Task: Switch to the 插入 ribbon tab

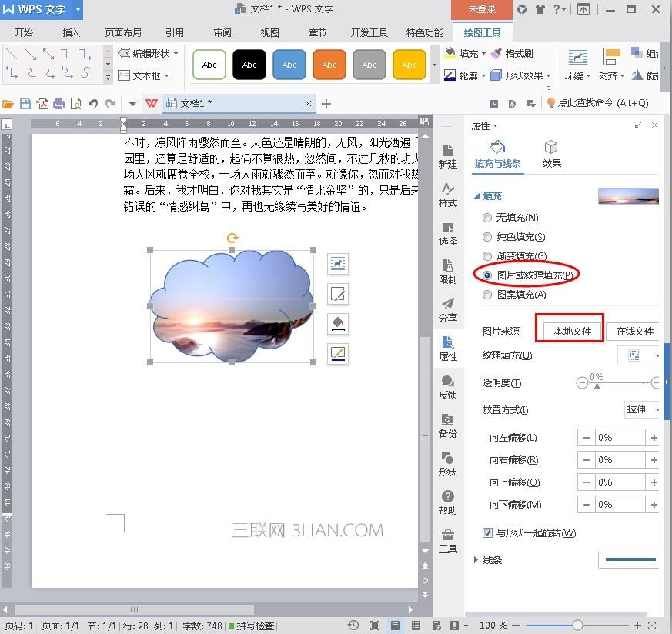Action: coord(72,33)
